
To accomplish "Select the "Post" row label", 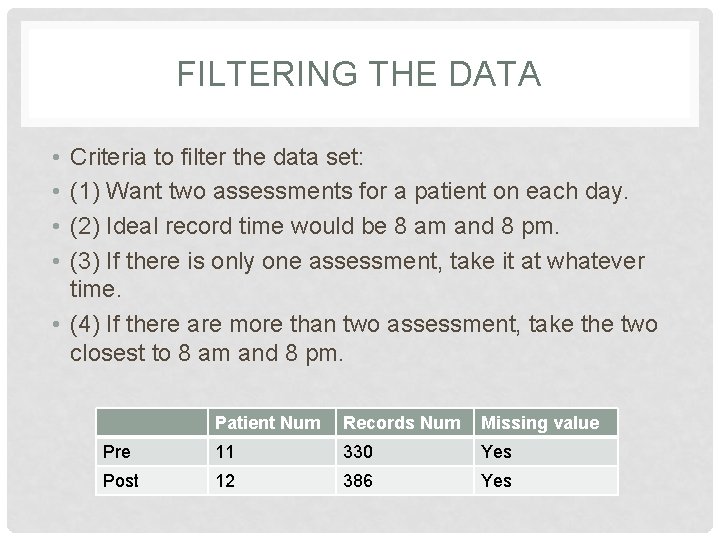I will 121,481.
